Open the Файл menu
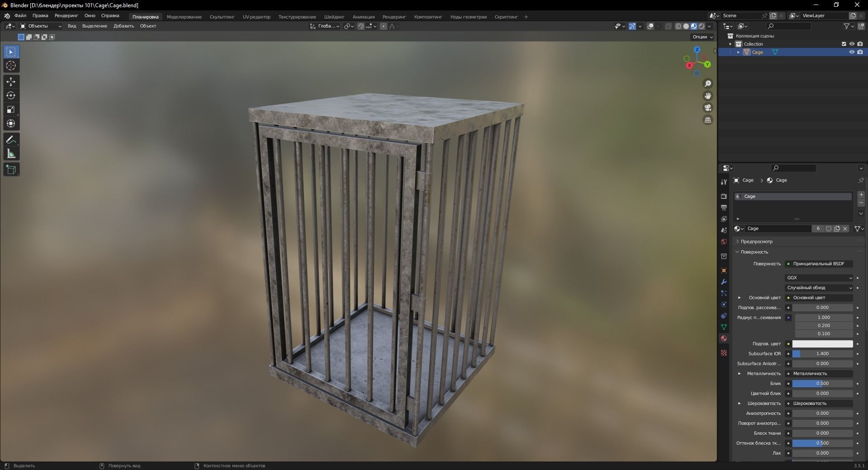Screen dimensions: 868x470 tap(20, 16)
